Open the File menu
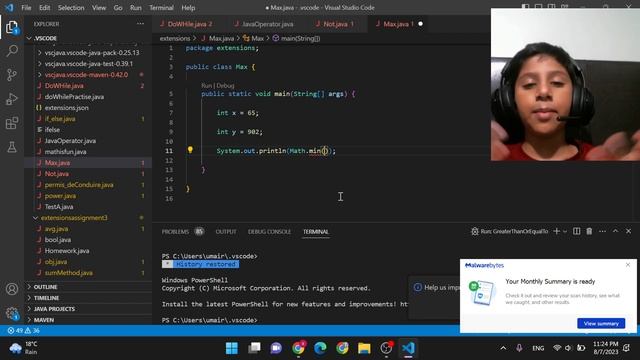Viewport: 640px width, 360px height. [x=26, y=8]
